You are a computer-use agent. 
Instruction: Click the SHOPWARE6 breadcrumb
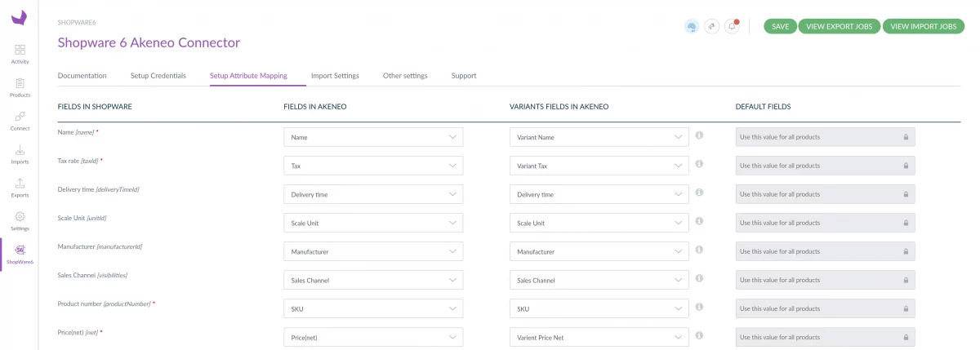point(76,23)
